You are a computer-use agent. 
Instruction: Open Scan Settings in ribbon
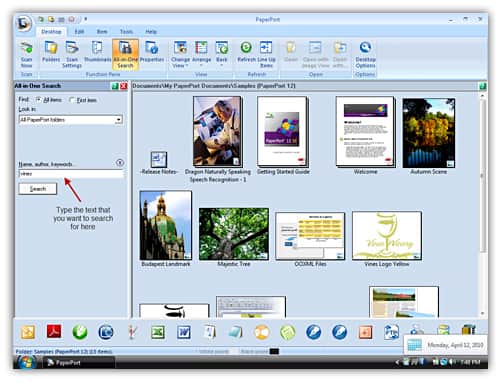click(72, 54)
